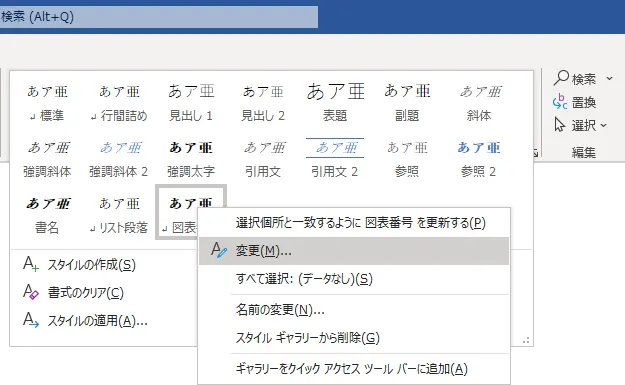The width and height of the screenshot is (625, 385).
Task: Select 変更(M)... in the context menu
Action: 354,251
